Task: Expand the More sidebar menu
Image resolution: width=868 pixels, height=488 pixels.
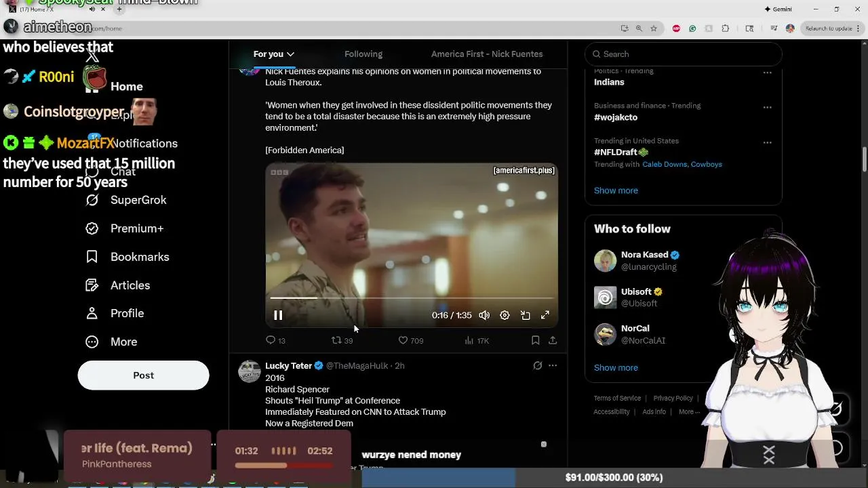Action: 111,342
